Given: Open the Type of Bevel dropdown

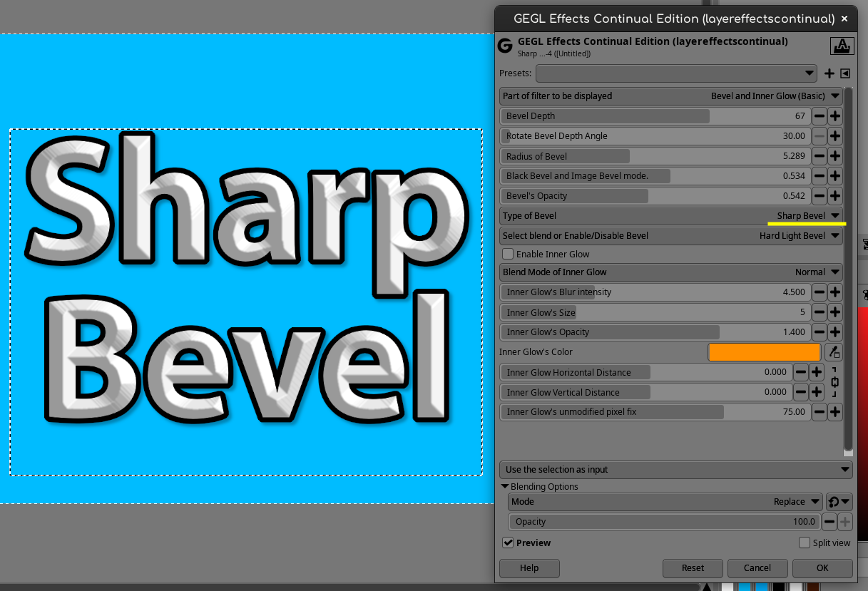Looking at the screenshot, I should coord(671,216).
